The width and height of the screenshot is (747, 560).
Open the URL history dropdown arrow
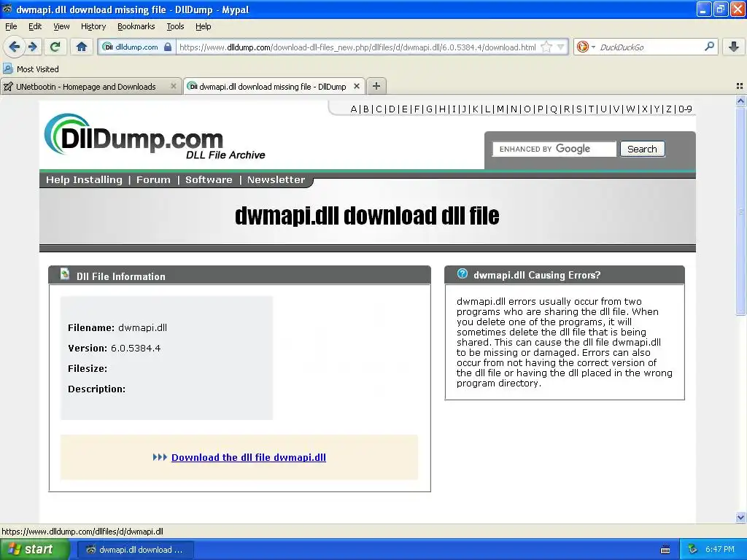(x=561, y=47)
